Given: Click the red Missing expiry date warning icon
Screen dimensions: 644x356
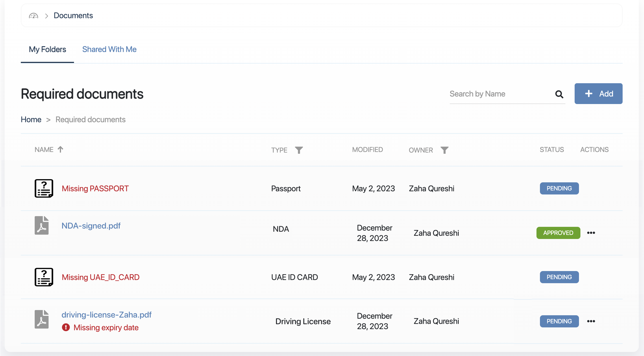Looking at the screenshot, I should 66,327.
